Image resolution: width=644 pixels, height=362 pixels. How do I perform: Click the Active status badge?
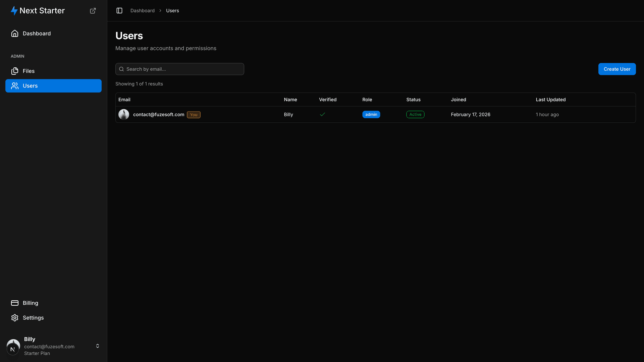[x=415, y=115]
